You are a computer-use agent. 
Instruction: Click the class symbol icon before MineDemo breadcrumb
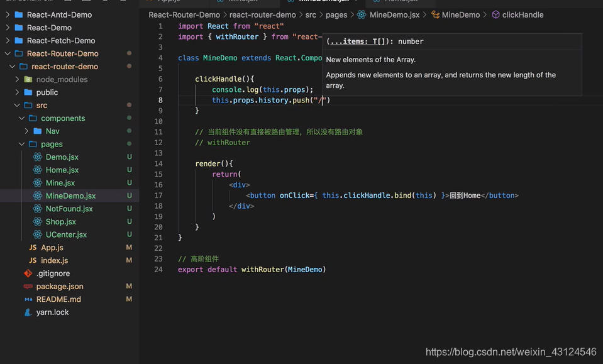pos(435,14)
